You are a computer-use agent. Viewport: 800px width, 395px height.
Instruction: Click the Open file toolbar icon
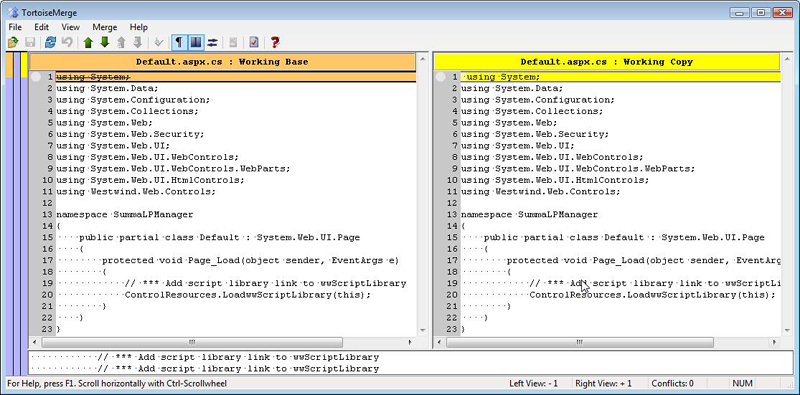pyautogui.click(x=13, y=42)
